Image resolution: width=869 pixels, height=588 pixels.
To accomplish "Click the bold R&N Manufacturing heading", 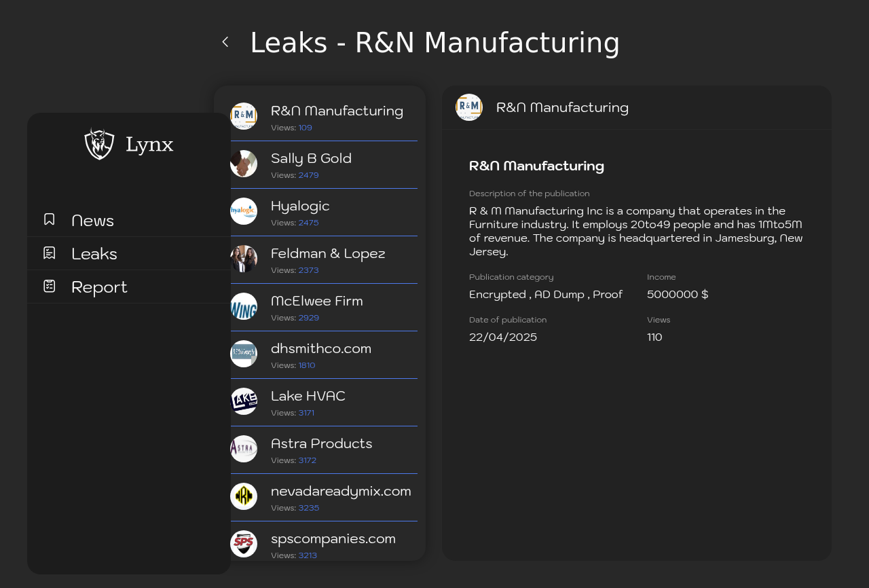I will coord(537,166).
